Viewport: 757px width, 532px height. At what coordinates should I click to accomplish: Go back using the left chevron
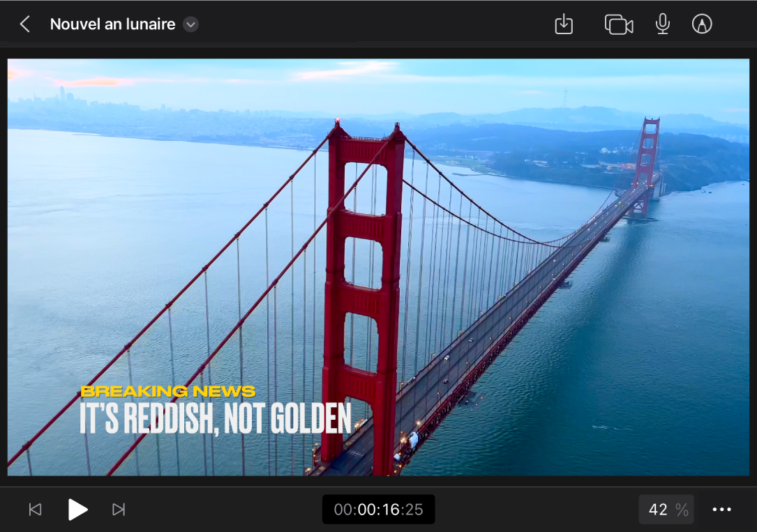pyautogui.click(x=25, y=24)
